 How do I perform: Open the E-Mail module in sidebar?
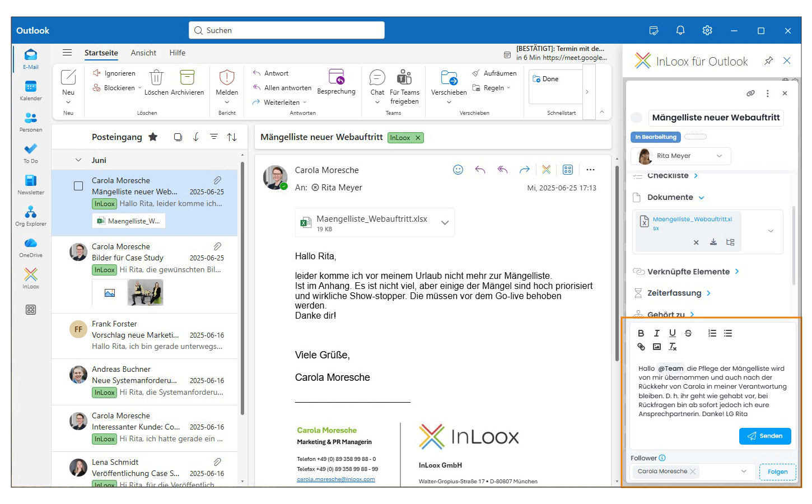click(31, 59)
